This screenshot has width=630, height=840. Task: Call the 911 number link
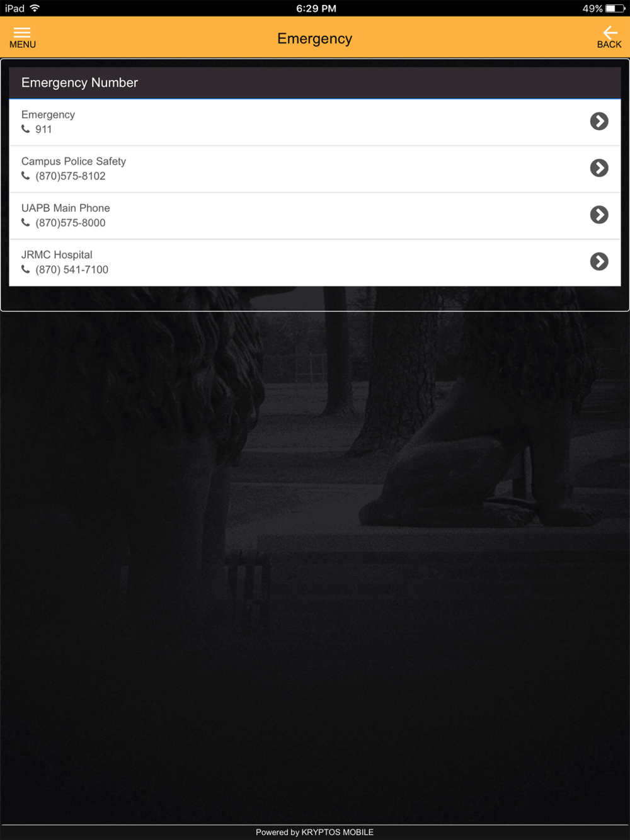pos(43,129)
